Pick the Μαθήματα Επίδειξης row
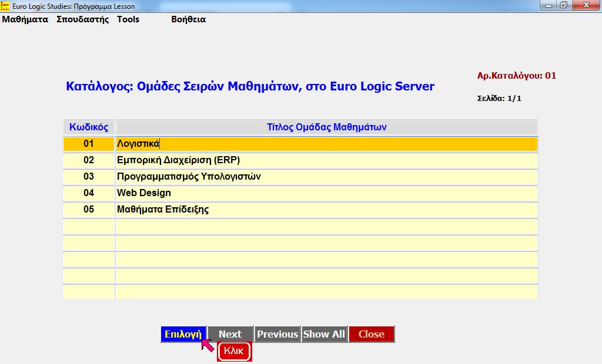This screenshot has width=602, height=364. (x=326, y=210)
